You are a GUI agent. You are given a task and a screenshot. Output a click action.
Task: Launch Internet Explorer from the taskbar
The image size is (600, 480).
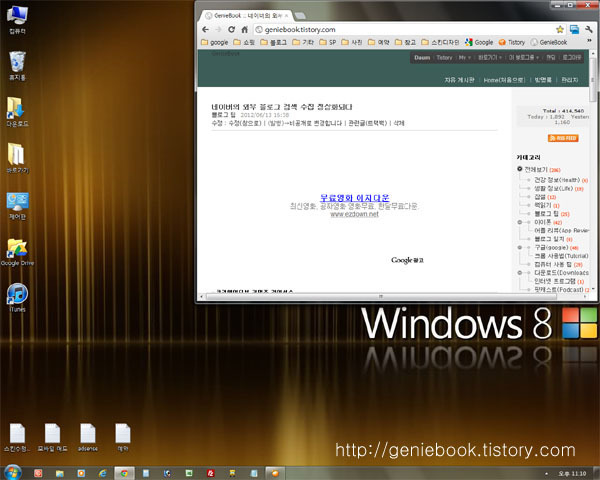[103, 473]
